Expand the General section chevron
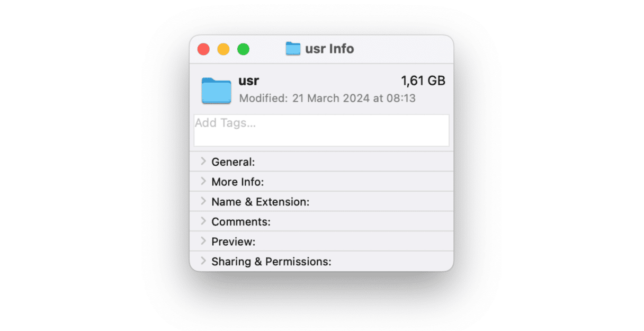This screenshot has width=644, height=331. coord(203,162)
